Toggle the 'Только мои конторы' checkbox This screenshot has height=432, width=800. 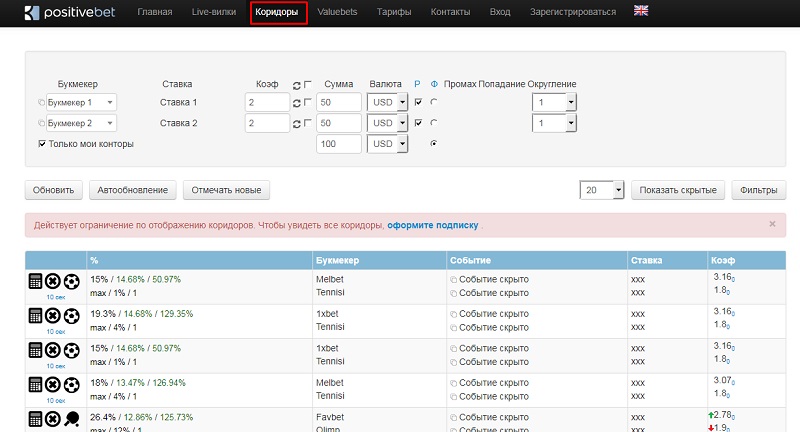(x=42, y=144)
